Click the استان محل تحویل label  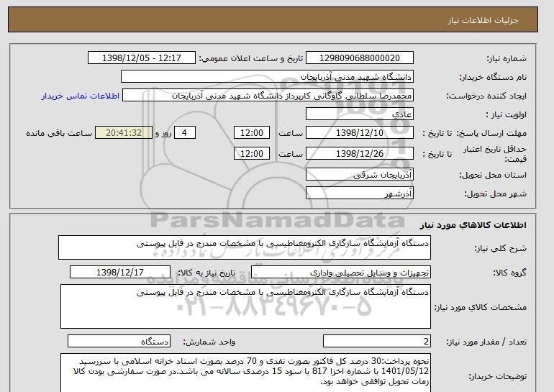tap(493, 176)
